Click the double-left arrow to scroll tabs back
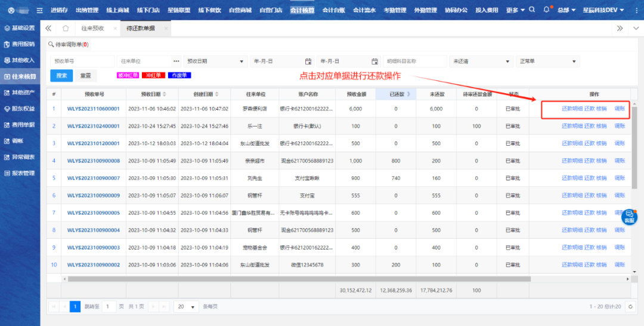 (48, 29)
